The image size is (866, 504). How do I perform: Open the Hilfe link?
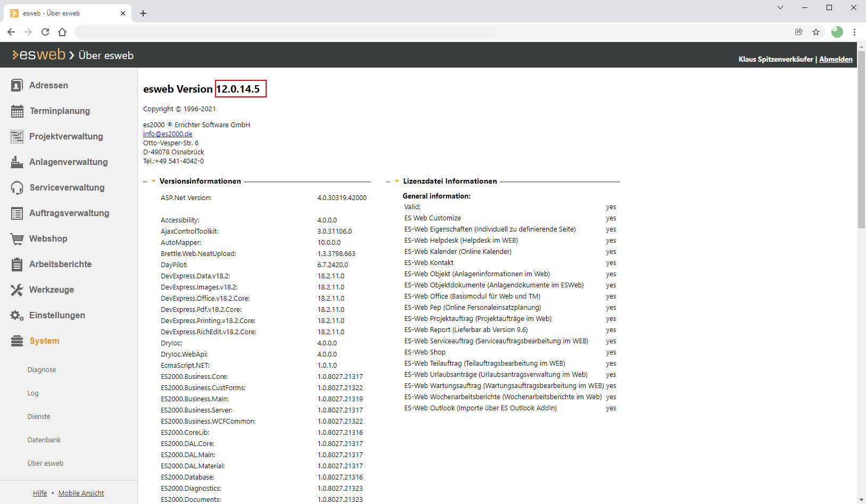click(40, 493)
